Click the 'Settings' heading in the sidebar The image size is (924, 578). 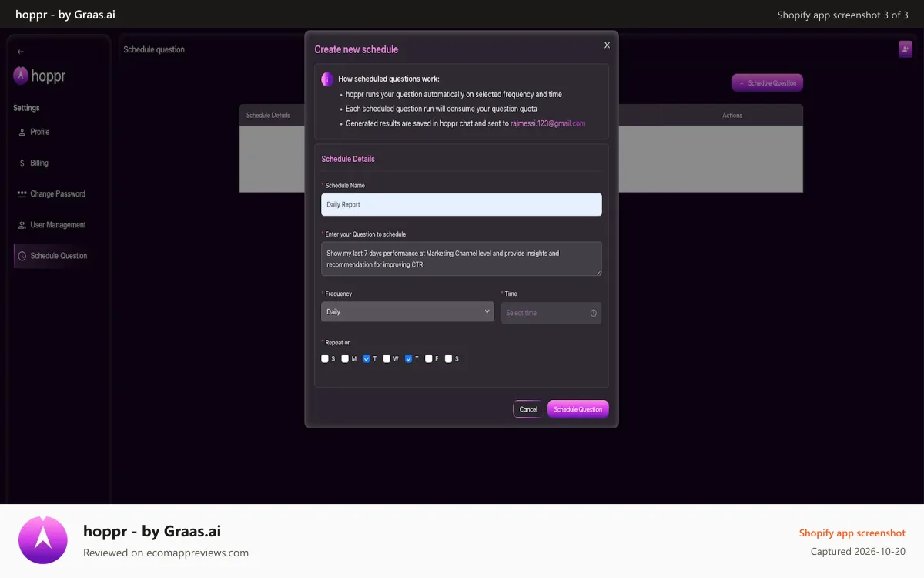click(x=26, y=108)
